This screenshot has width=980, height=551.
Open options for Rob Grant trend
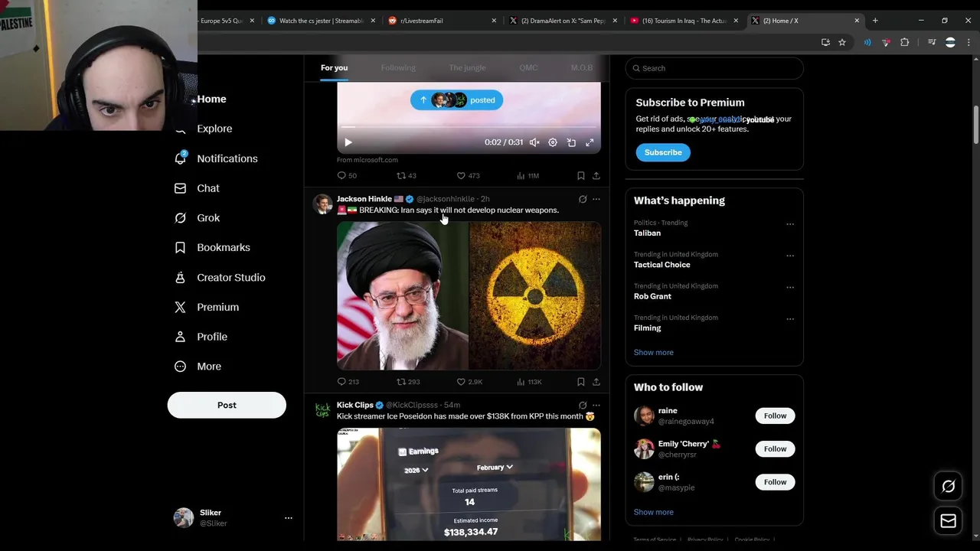[790, 288]
